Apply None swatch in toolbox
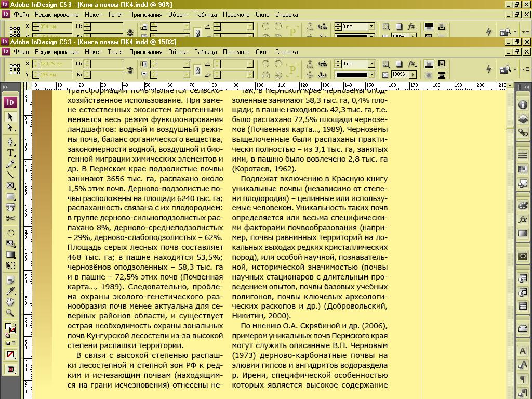This screenshot has height=399, width=532. coord(10,354)
